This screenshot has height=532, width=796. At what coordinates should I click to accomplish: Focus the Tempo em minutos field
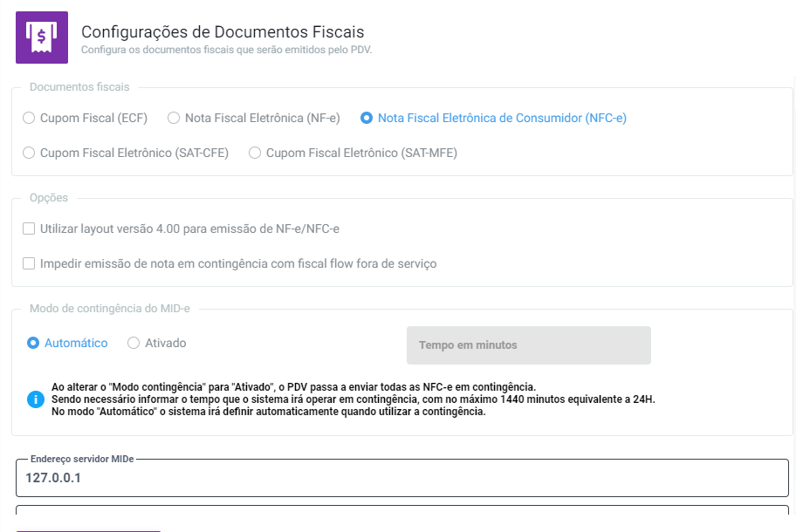tap(528, 345)
